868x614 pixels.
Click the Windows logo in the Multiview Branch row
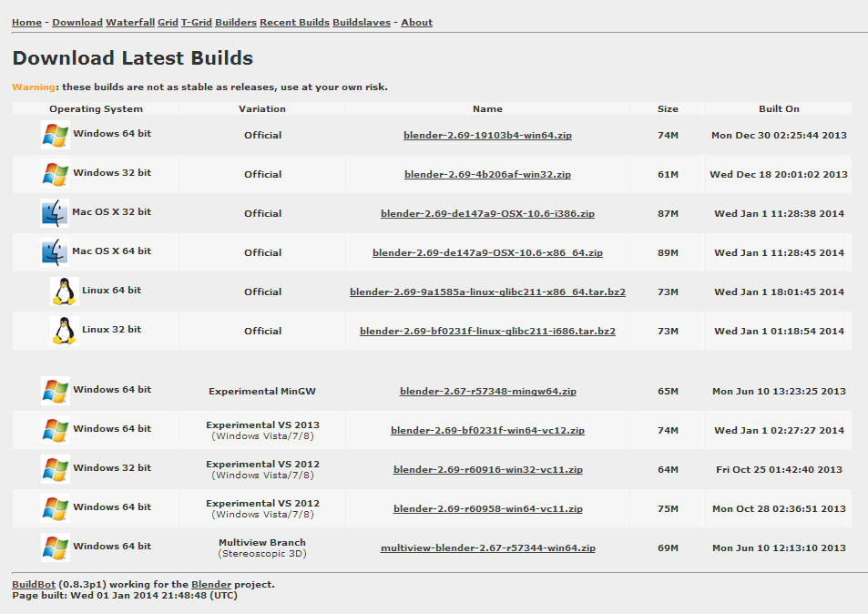[56, 547]
